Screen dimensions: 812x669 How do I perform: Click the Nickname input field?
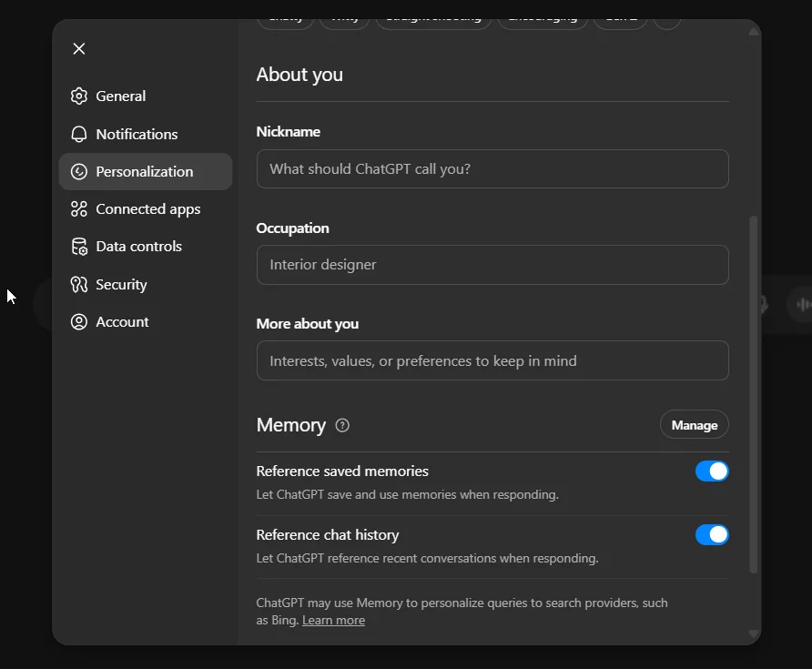pos(492,168)
